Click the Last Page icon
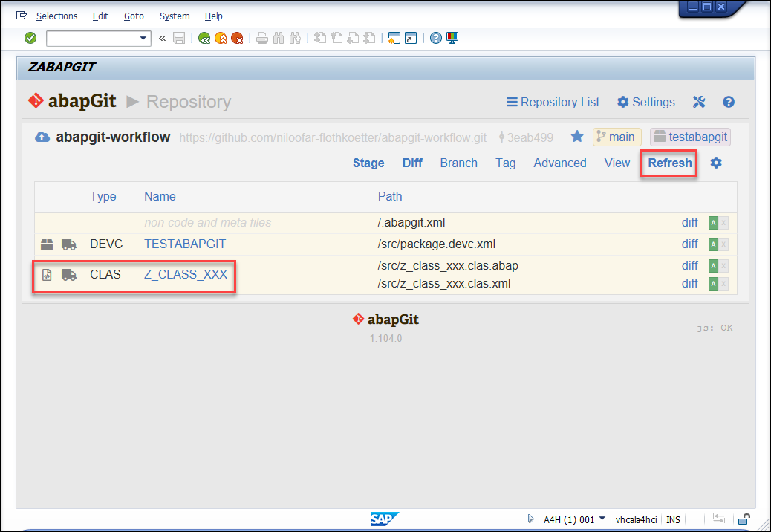This screenshot has width=771, height=532. (x=370, y=38)
